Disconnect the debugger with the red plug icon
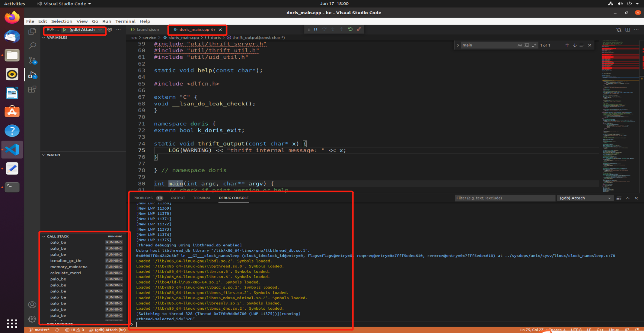The height and width of the screenshot is (333, 644). pos(359,29)
